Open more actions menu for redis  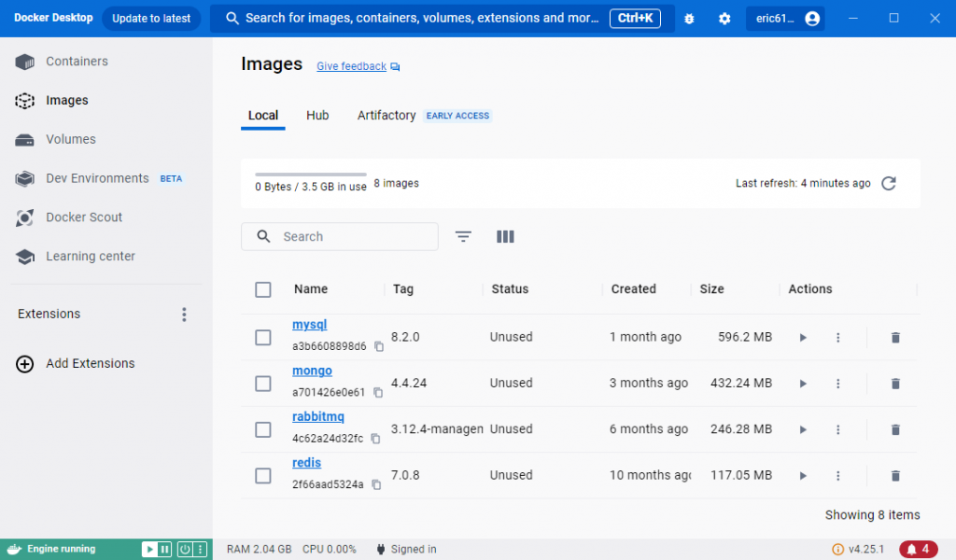tap(837, 476)
